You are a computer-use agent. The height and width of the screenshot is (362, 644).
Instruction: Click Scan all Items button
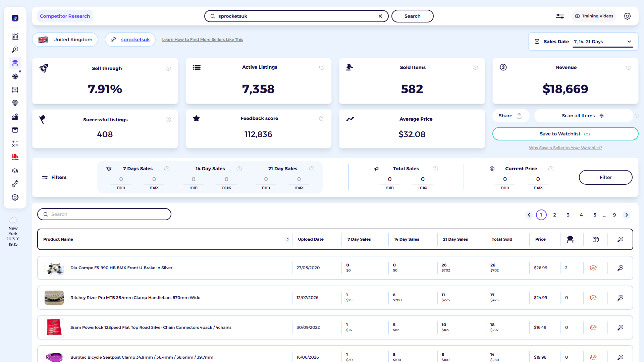pos(583,116)
